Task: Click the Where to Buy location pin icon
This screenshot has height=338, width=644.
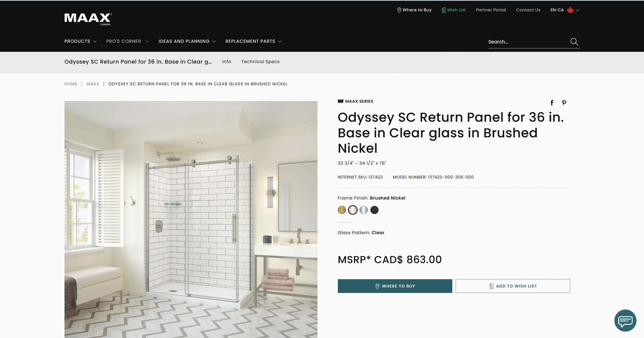Action: click(399, 10)
